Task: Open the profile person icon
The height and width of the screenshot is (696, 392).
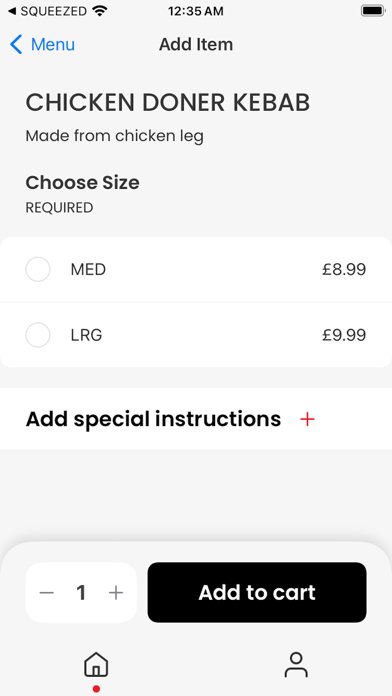Action: pyautogui.click(x=296, y=664)
